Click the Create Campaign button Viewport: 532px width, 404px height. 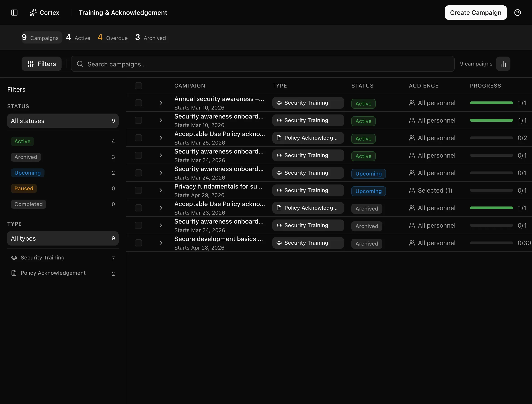coord(476,13)
